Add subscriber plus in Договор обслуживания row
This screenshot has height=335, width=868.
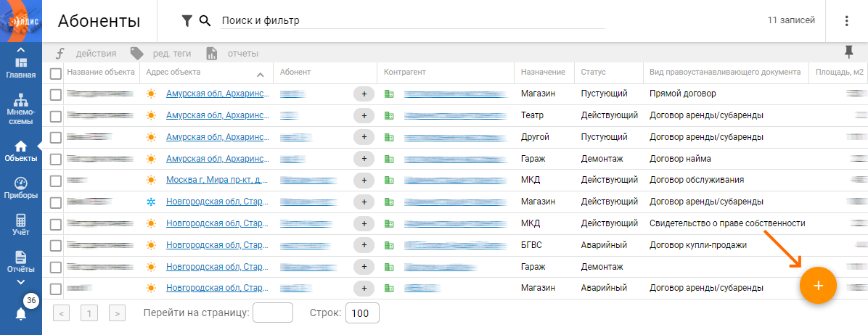[x=364, y=181]
